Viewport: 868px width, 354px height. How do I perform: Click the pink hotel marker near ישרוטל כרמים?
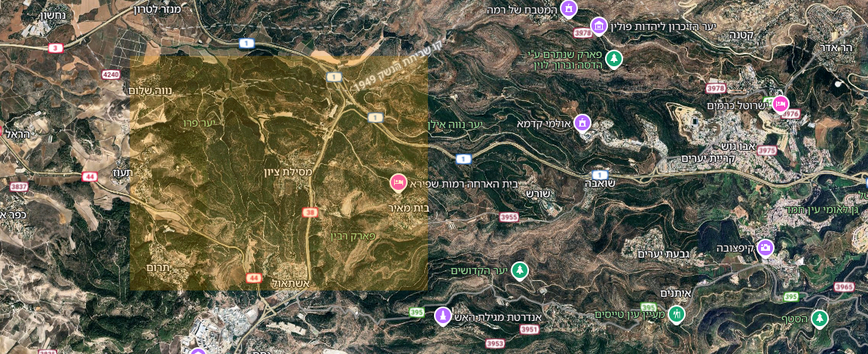click(780, 104)
